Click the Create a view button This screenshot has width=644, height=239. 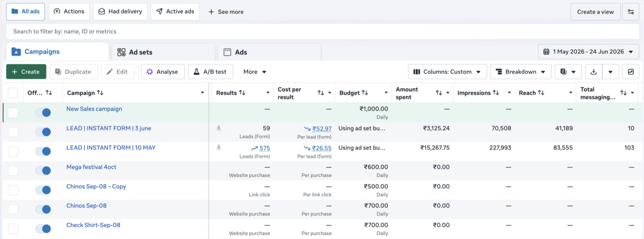[x=595, y=12]
